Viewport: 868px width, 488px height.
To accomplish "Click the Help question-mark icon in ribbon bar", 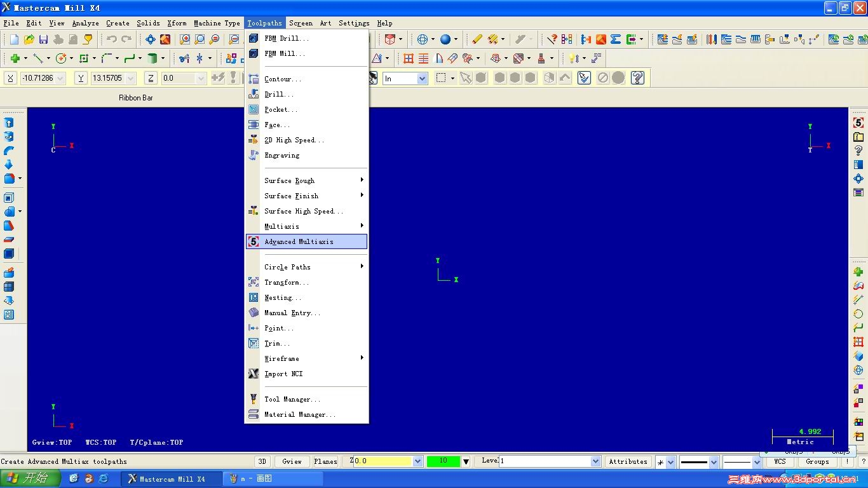I will [637, 78].
